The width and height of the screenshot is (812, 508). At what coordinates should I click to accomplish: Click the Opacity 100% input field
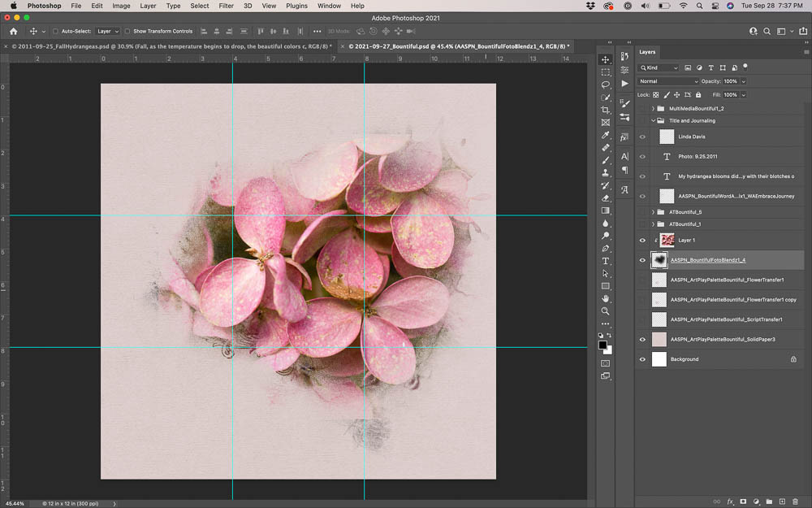point(731,81)
